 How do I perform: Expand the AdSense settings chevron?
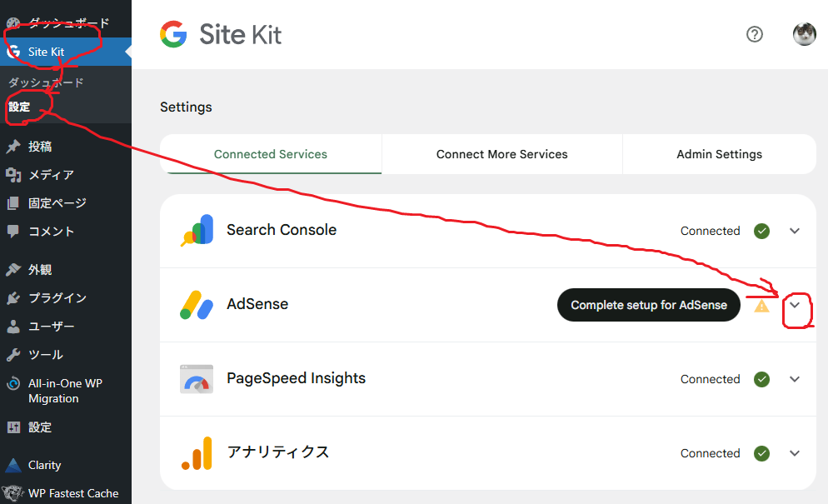795,305
